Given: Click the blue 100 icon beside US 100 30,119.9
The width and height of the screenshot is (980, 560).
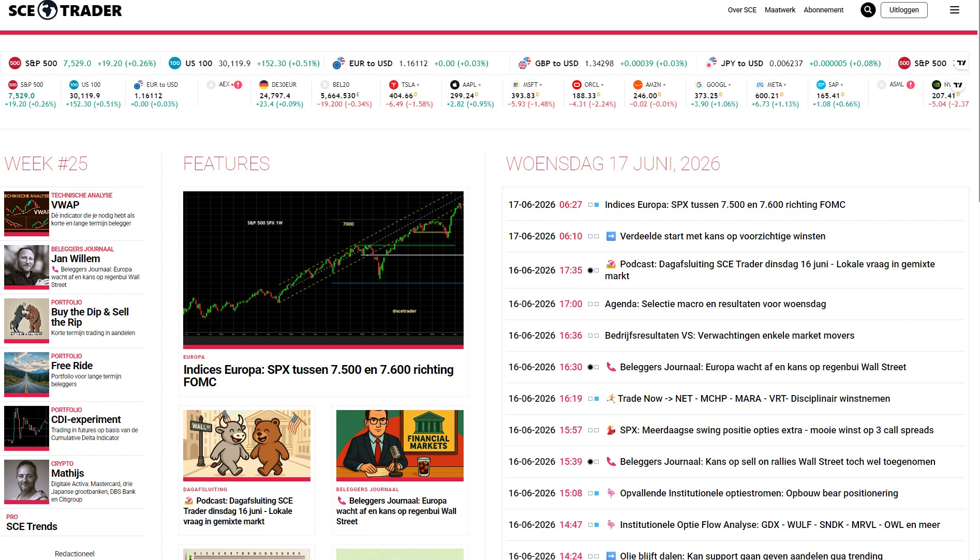Looking at the screenshot, I should coord(175,63).
